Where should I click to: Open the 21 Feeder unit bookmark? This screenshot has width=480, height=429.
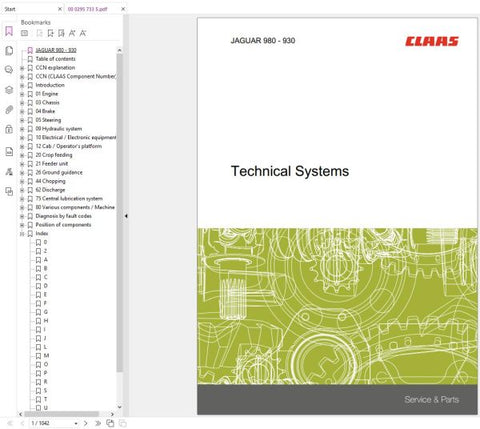[x=52, y=163]
